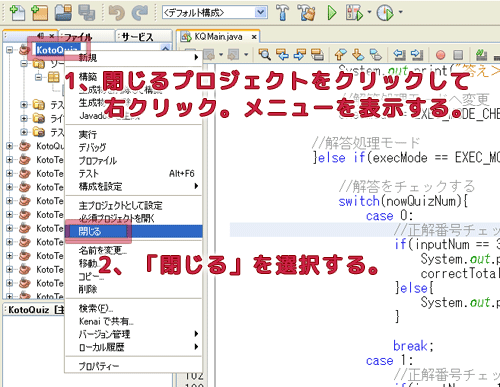Click the Debug Project toolbar icon
500x387 pixels.
[355, 13]
